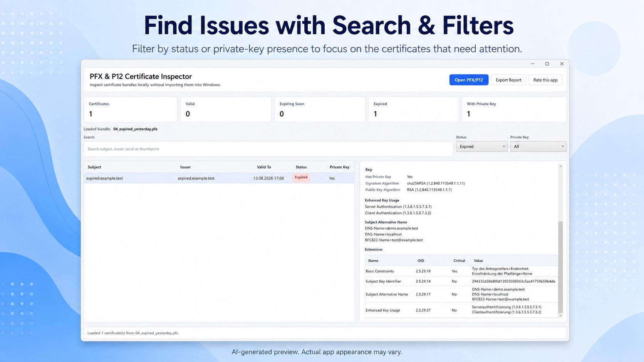Click the status bar loaded certificate message
This screenshot has height=362, width=644.
[133, 333]
